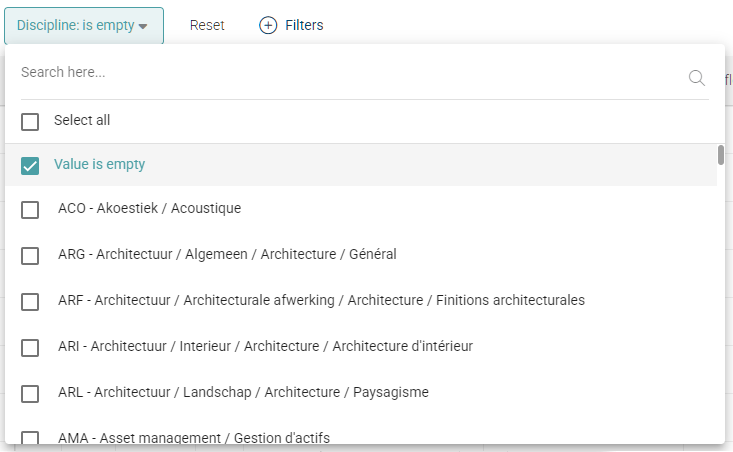The image size is (733, 452).
Task: Uncheck the Value is empty checkbox
Action: (30, 165)
